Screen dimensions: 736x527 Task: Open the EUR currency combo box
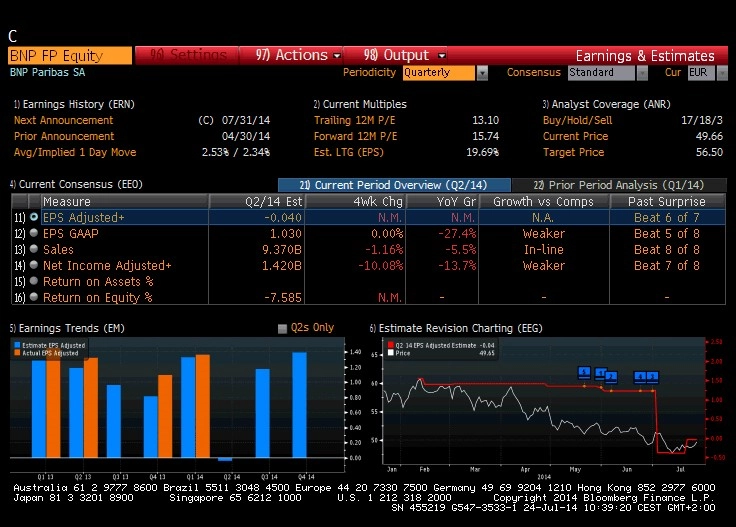[x=701, y=73]
